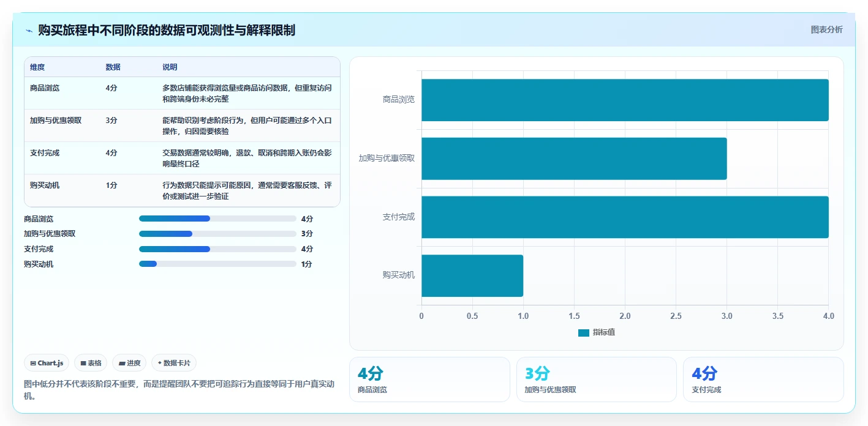Click the 商品浏览 table row cell
This screenshot has height=426, width=868.
(x=45, y=88)
